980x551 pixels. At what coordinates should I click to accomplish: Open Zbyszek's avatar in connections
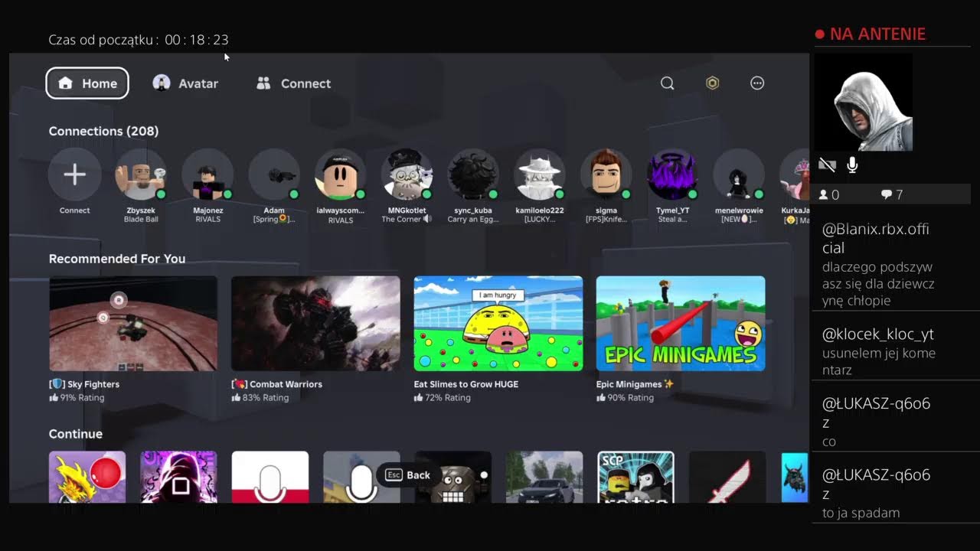141,174
